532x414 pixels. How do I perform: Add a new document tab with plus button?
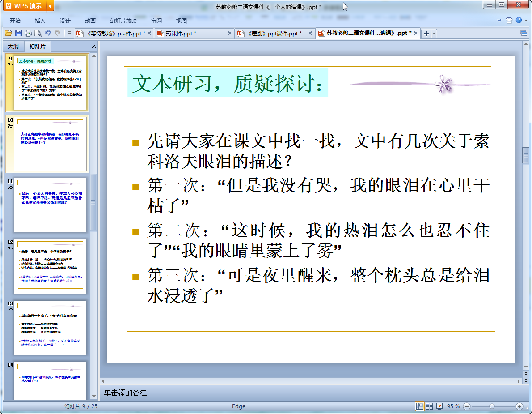(426, 34)
